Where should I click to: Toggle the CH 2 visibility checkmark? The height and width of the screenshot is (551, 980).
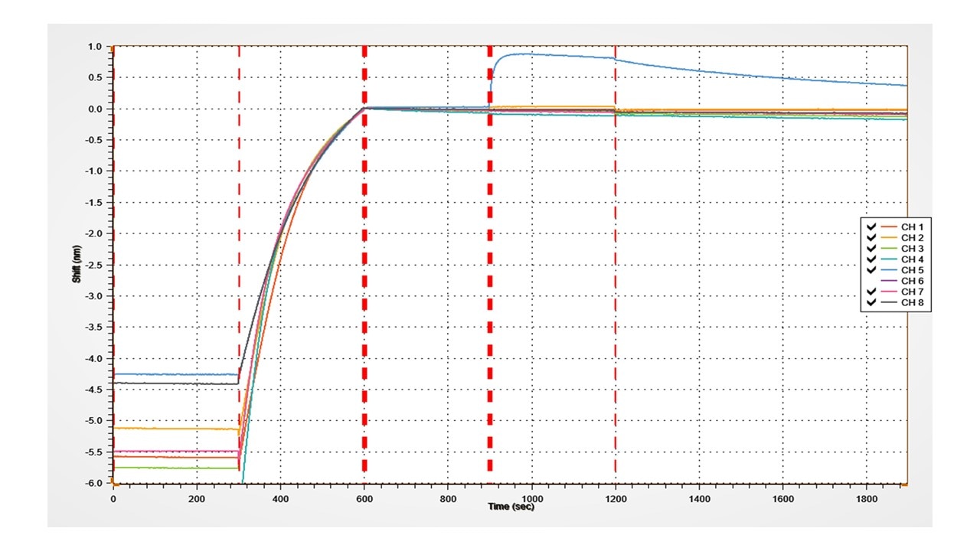871,238
